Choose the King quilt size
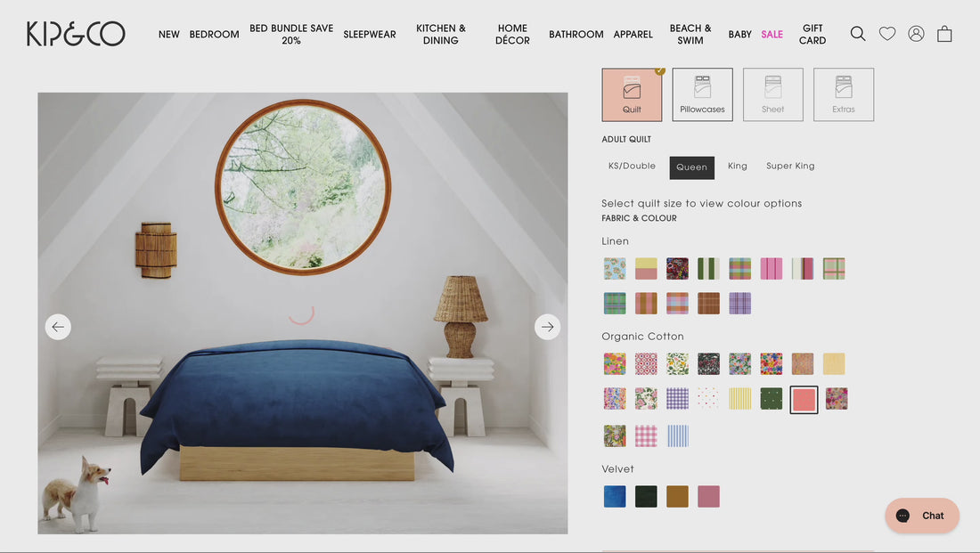This screenshot has width=980, height=553. point(738,167)
